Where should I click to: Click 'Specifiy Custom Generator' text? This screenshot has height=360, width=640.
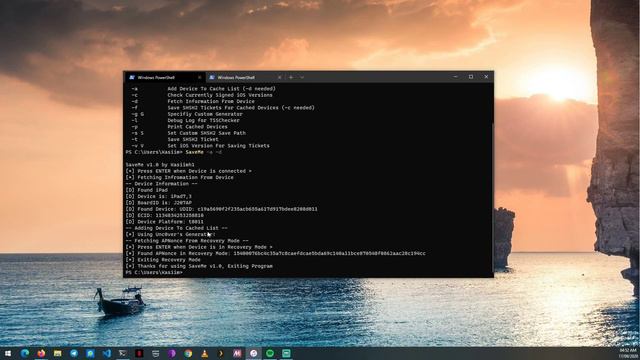click(205, 114)
